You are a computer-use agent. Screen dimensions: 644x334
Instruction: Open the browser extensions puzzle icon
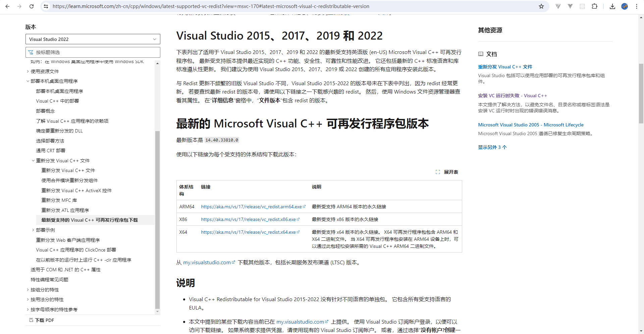pos(594,6)
